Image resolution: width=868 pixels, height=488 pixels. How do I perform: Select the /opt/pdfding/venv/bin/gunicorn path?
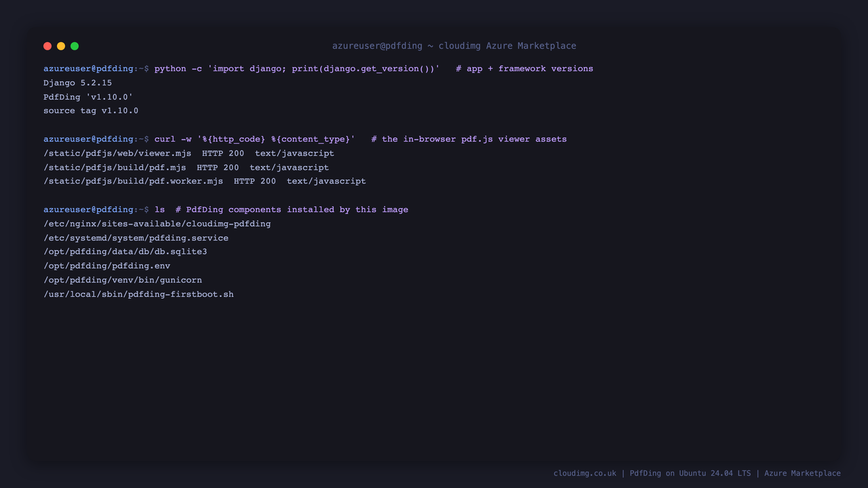point(123,280)
